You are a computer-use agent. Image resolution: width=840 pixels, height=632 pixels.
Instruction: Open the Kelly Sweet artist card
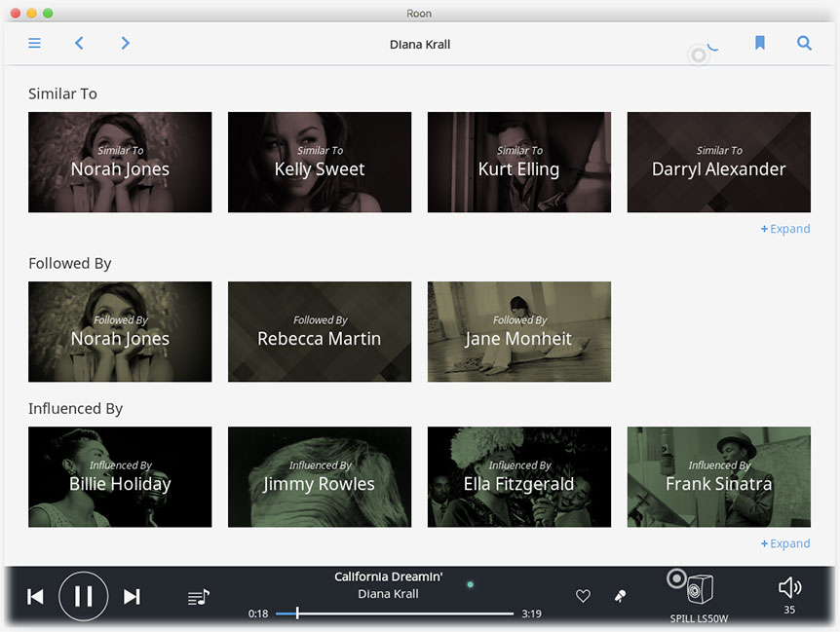320,163
